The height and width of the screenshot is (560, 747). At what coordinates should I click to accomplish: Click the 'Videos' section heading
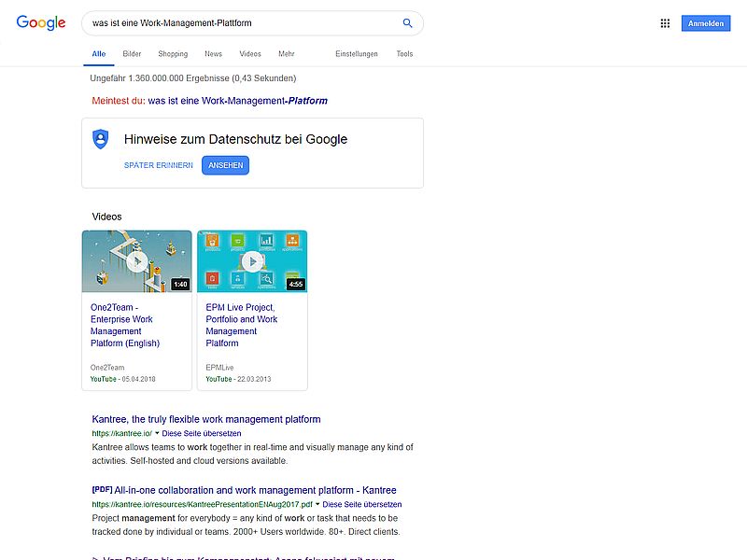click(106, 217)
